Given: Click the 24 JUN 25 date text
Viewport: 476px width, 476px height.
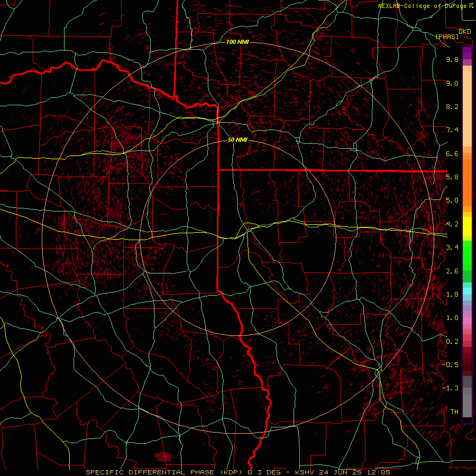Looking at the screenshot, I should 341,472.
